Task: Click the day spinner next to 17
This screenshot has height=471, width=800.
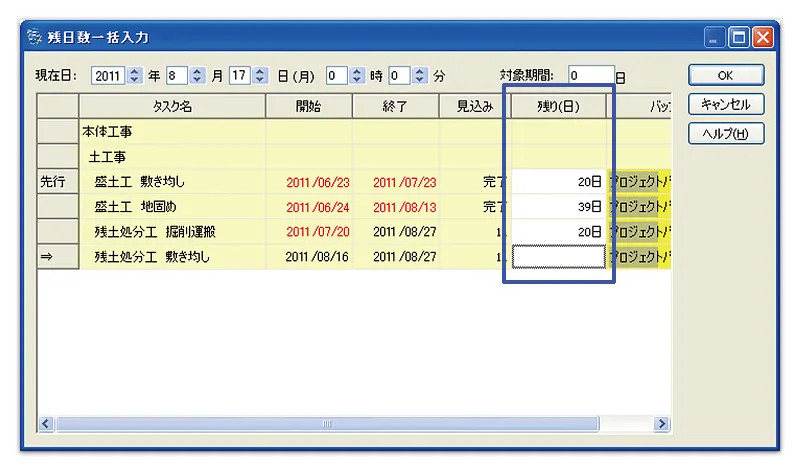Action: pyautogui.click(x=260, y=76)
